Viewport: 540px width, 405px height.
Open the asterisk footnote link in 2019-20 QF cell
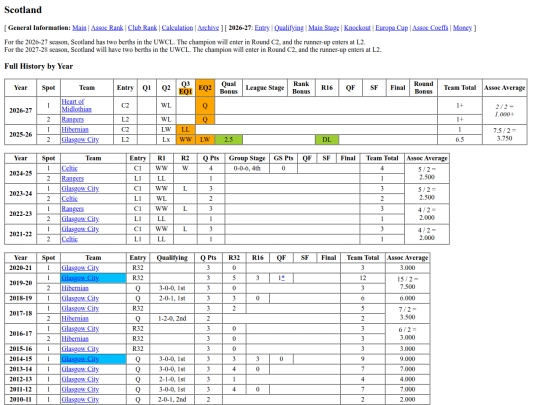point(283,278)
